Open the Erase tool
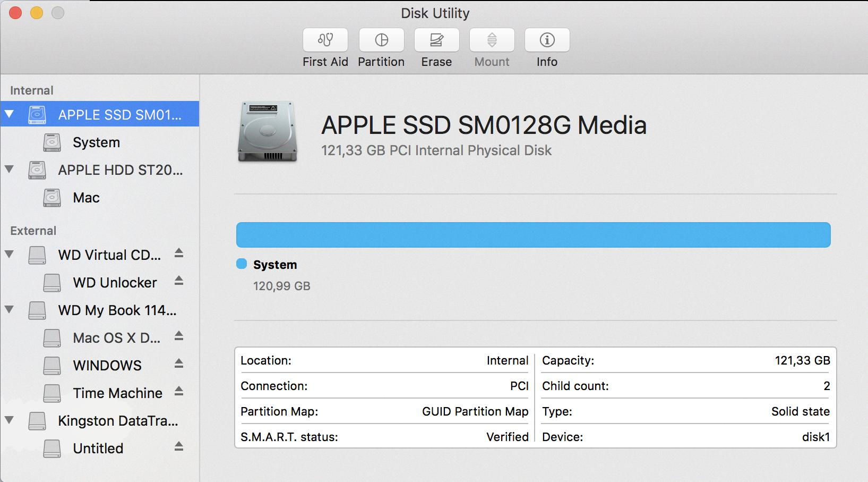 click(x=436, y=40)
